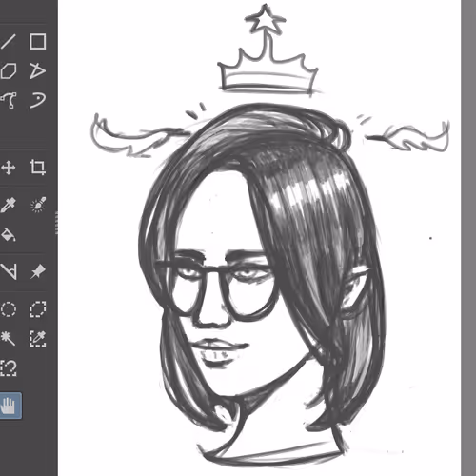
Task: Select the dashed-corner Polygonal selection tool
Action: point(38,309)
